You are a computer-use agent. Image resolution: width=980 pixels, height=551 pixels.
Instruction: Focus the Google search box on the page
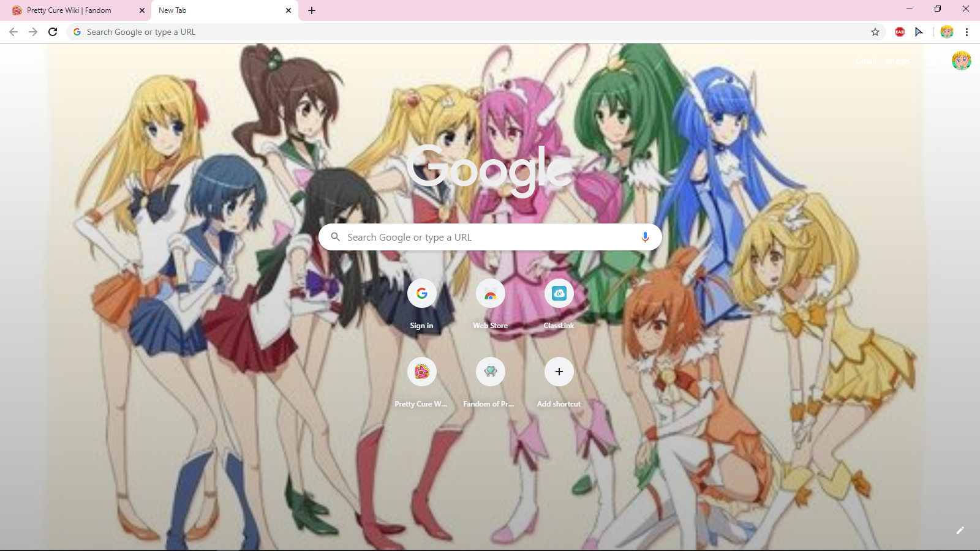(x=490, y=237)
